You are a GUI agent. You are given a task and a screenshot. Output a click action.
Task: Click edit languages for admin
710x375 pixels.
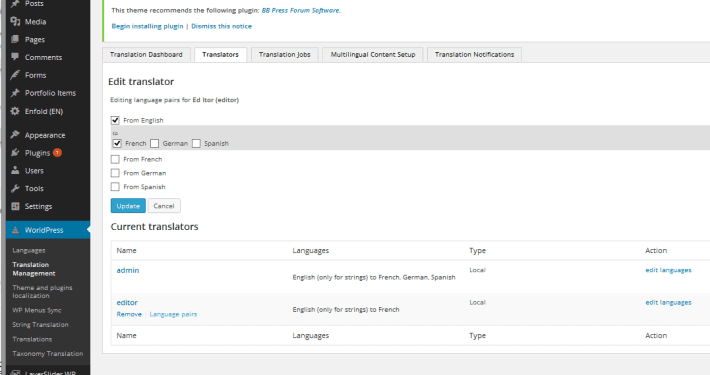668,270
